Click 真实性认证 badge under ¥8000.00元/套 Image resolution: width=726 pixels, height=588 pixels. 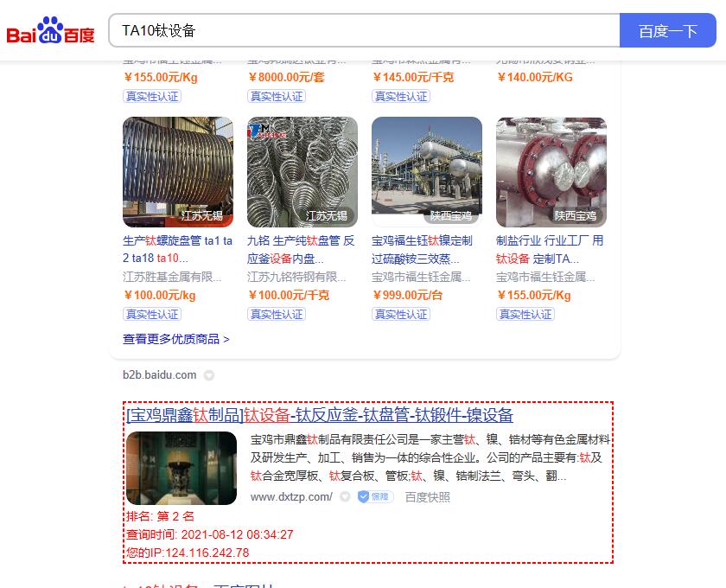pyautogui.click(x=277, y=96)
